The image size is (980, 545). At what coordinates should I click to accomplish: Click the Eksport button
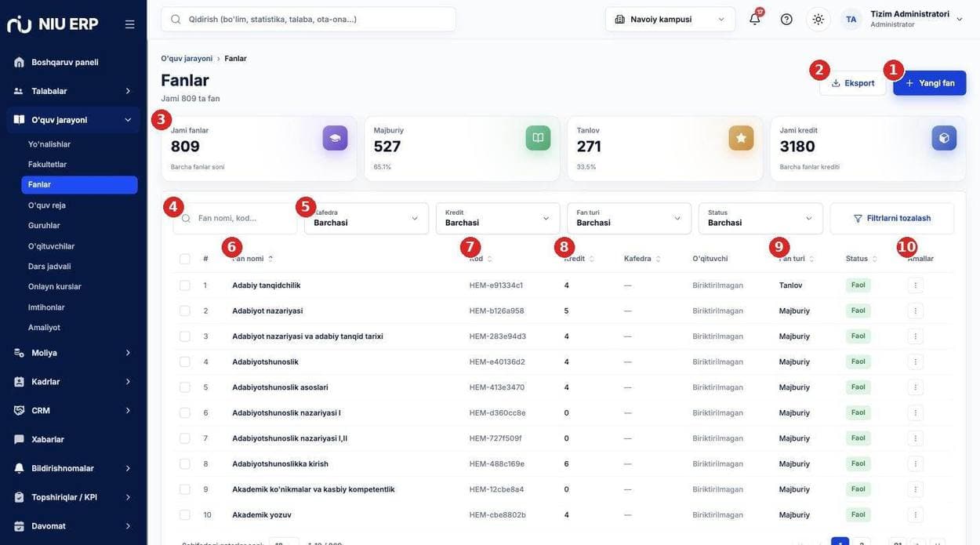853,83
